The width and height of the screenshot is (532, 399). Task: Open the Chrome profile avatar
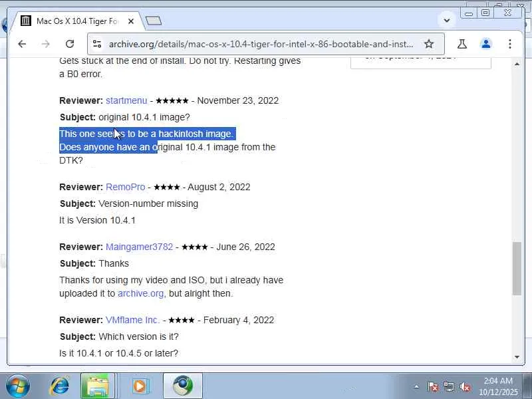tap(486, 44)
